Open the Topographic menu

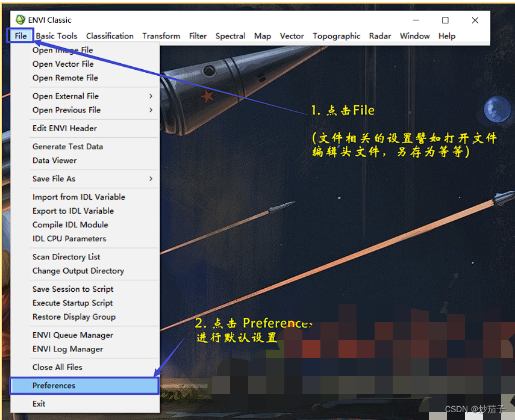click(x=336, y=36)
